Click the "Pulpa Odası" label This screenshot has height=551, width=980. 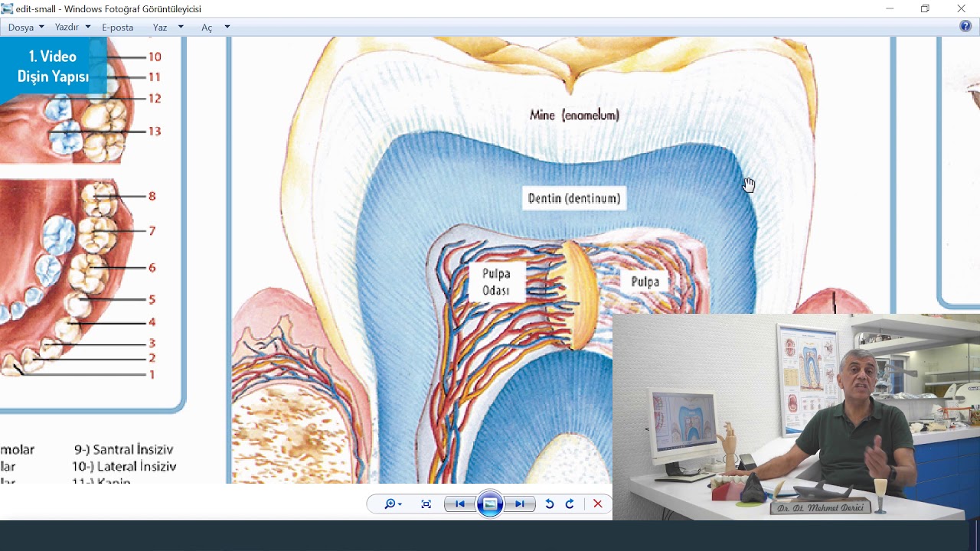tap(496, 282)
